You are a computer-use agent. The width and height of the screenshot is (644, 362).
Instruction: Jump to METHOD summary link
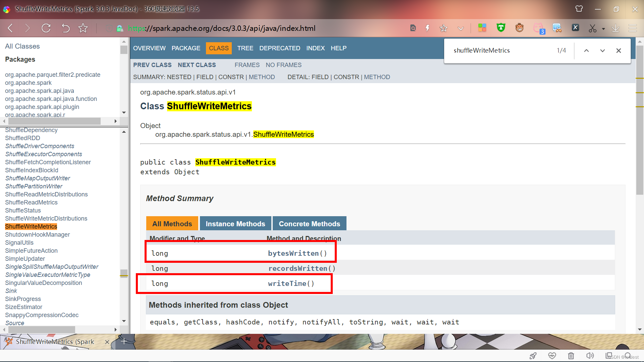click(x=262, y=77)
